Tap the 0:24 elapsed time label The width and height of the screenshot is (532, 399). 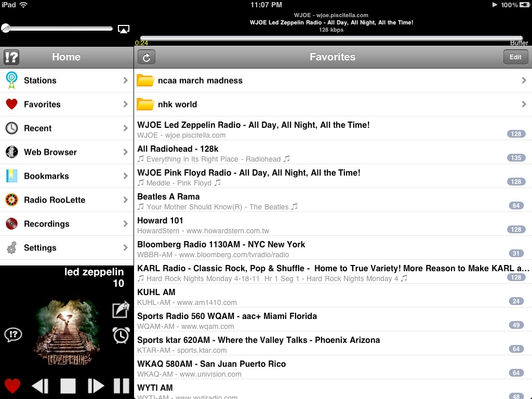click(x=141, y=43)
